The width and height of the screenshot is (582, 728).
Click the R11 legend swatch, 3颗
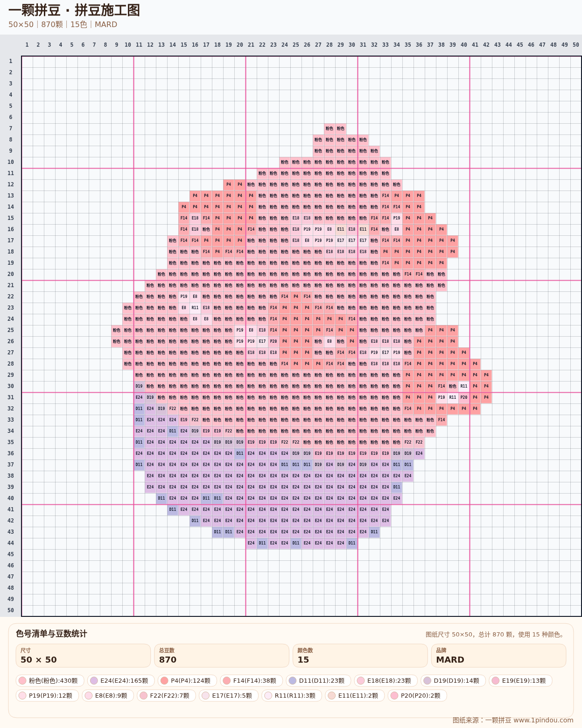click(268, 696)
